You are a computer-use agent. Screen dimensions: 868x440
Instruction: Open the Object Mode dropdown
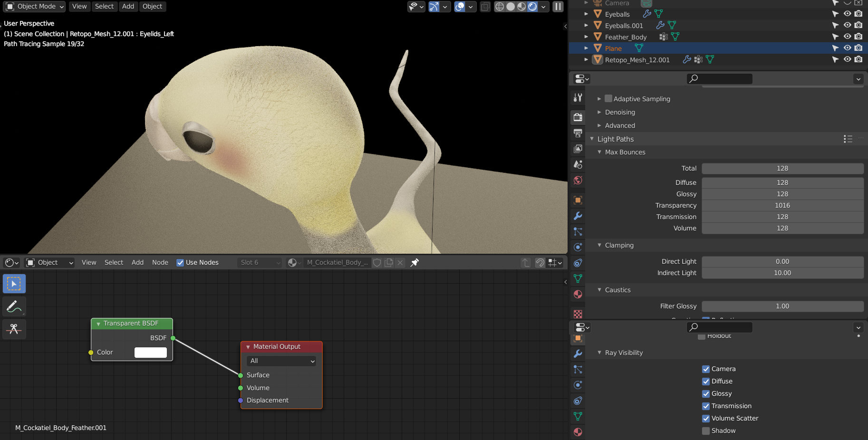tap(35, 7)
